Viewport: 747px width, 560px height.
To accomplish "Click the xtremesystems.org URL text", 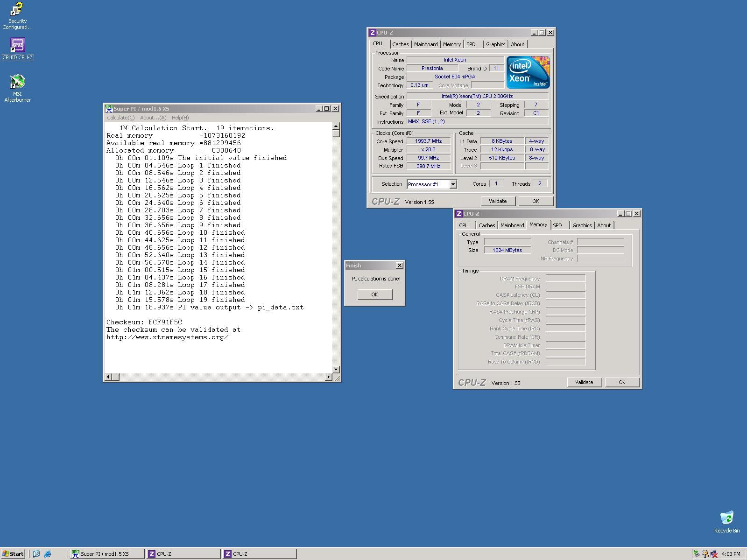I will coord(168,337).
